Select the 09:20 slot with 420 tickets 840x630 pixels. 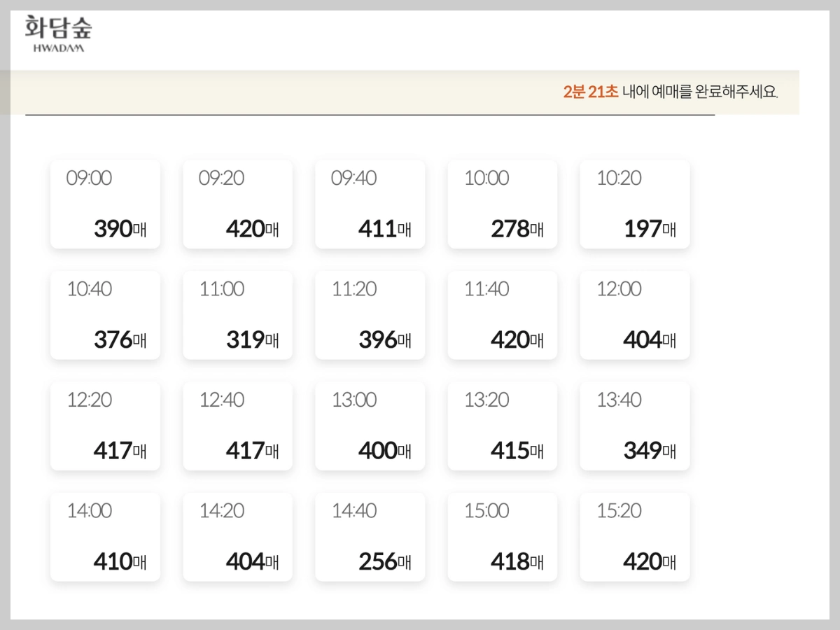pos(237,204)
